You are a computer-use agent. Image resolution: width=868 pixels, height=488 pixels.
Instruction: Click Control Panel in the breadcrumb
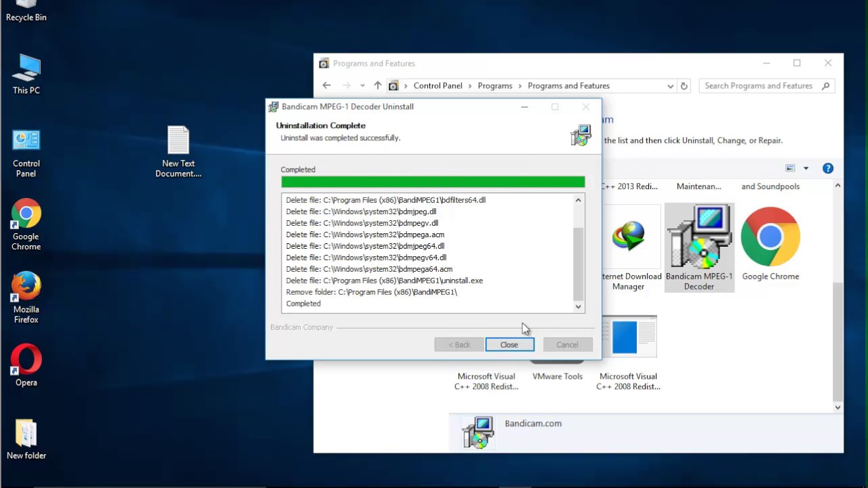[438, 86]
